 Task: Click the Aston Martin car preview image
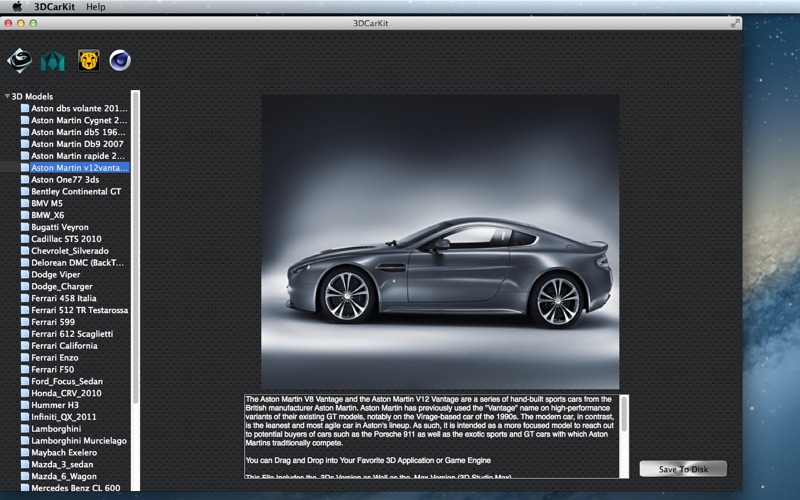pos(440,242)
